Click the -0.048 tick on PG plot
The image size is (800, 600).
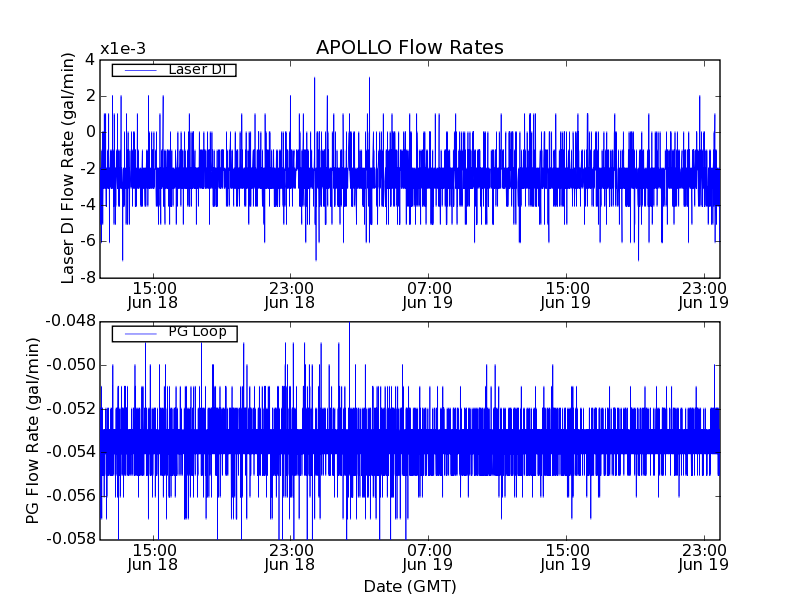[70, 321]
